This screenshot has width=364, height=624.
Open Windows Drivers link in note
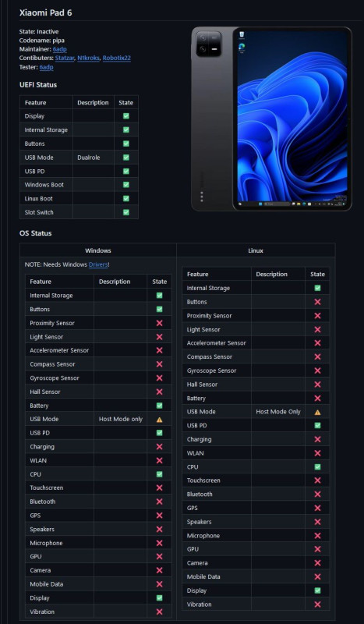click(98, 264)
